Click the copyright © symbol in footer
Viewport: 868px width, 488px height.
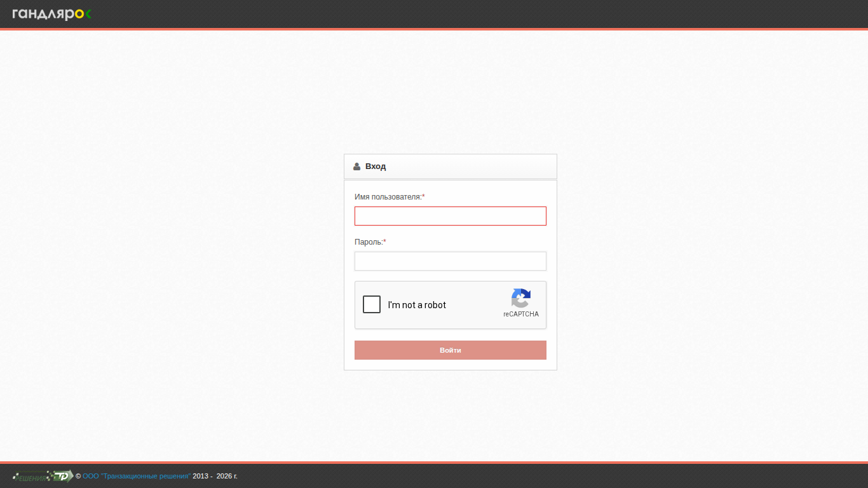pyautogui.click(x=78, y=476)
